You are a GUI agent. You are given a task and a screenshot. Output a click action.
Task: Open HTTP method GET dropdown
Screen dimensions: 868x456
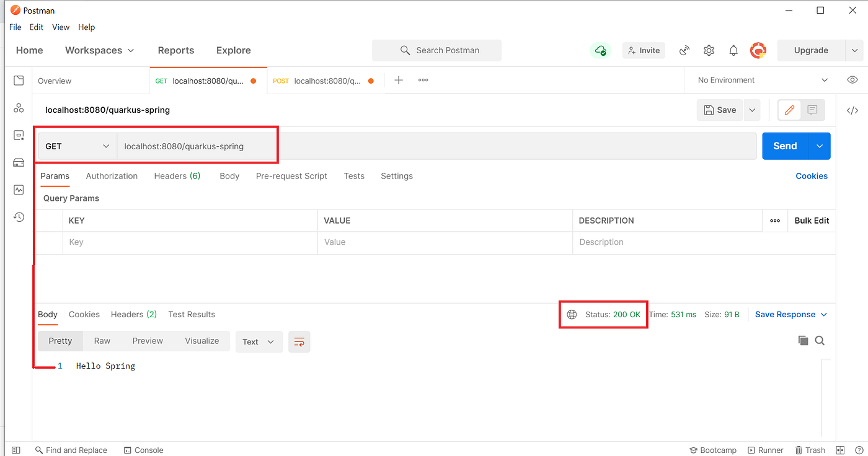click(x=77, y=146)
